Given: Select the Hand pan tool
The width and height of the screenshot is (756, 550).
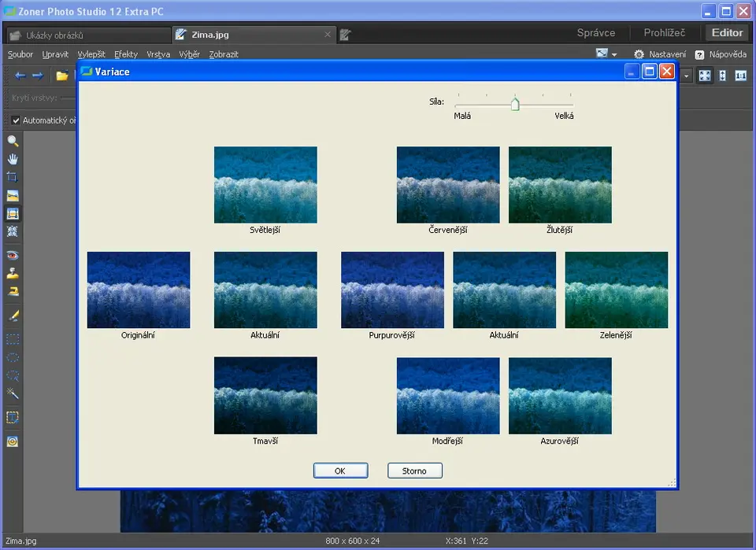Looking at the screenshot, I should click(13, 160).
